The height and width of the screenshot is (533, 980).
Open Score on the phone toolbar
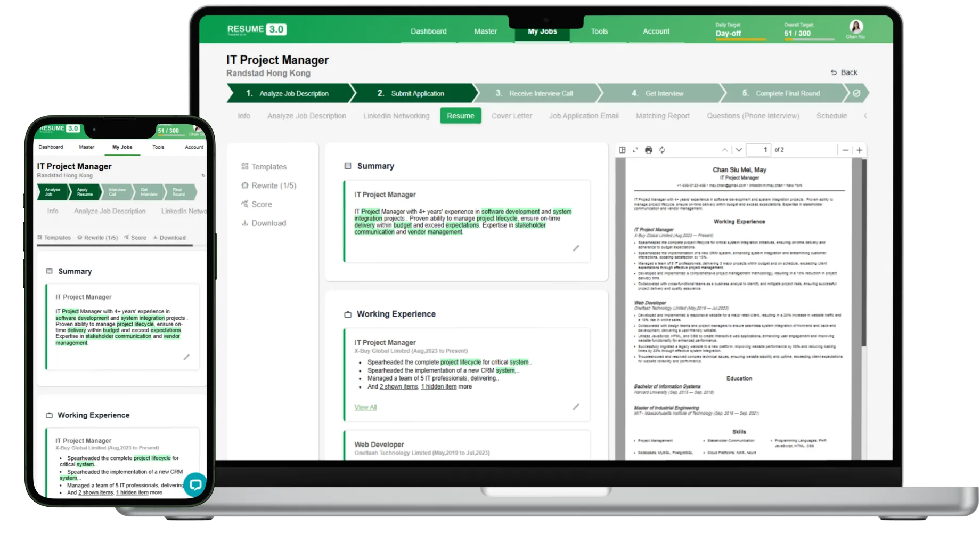click(135, 238)
